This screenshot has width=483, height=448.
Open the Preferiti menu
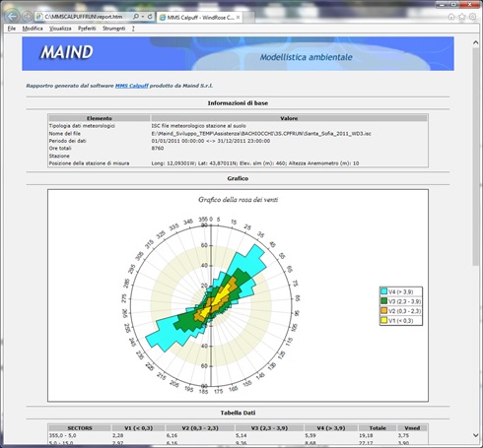click(87, 29)
